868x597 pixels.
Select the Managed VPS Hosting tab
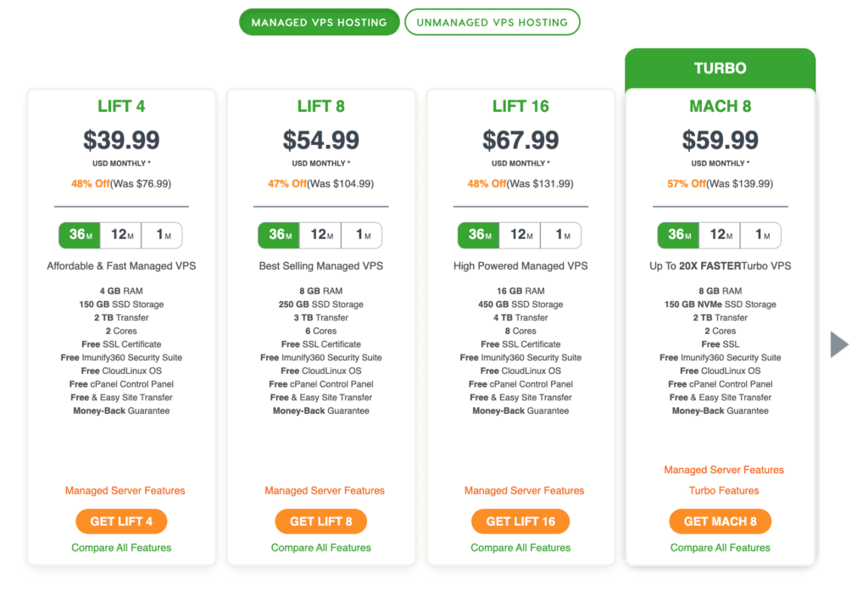pyautogui.click(x=319, y=22)
